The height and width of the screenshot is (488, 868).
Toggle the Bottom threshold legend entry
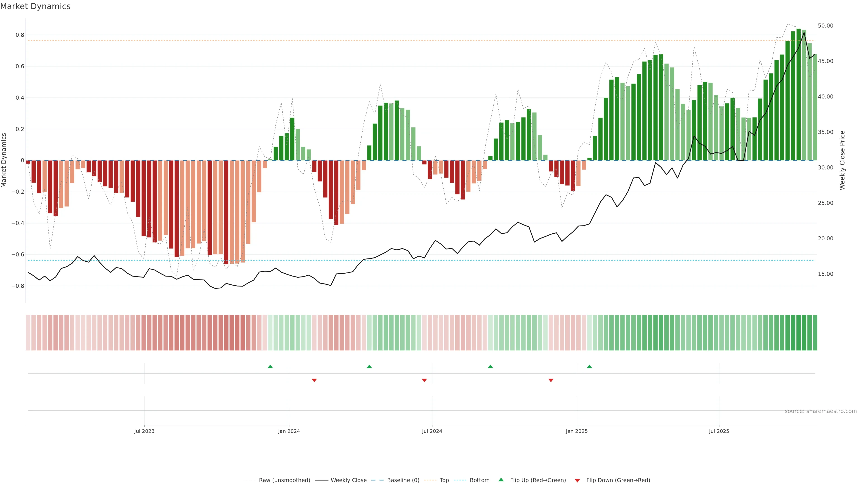click(479, 480)
